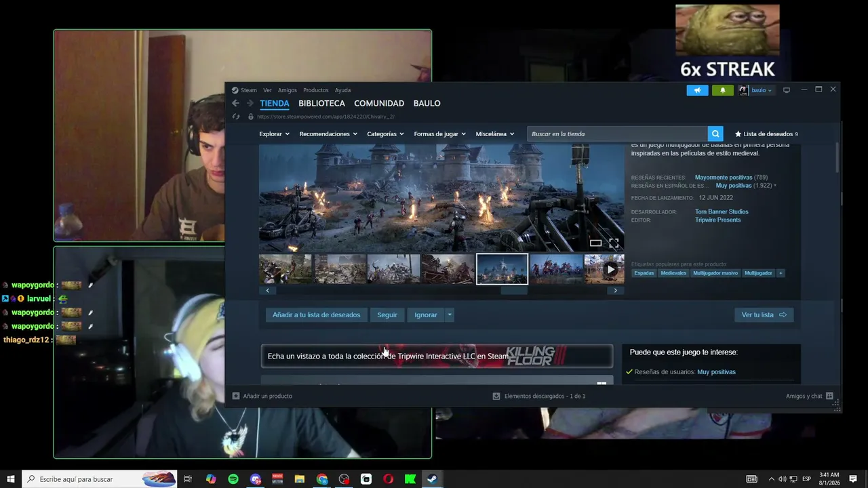The height and width of the screenshot is (488, 868).
Task: Open the baulo account dropdown
Action: point(762,90)
